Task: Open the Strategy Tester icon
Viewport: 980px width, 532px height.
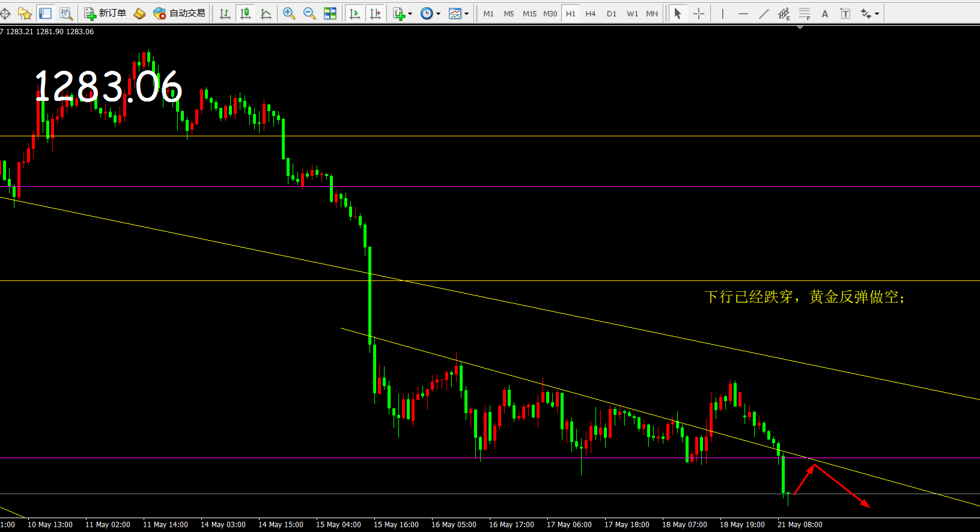Action: 65,13
